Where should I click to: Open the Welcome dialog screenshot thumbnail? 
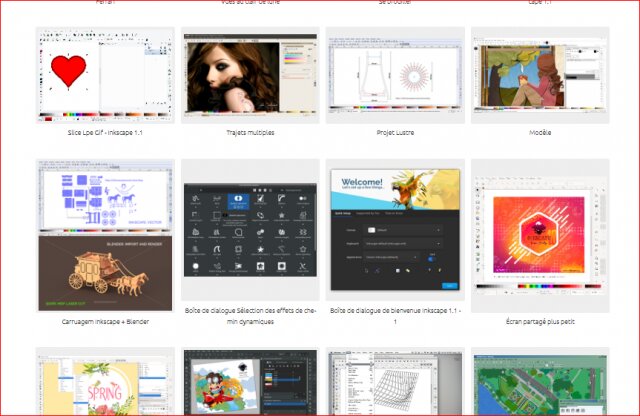[395, 230]
